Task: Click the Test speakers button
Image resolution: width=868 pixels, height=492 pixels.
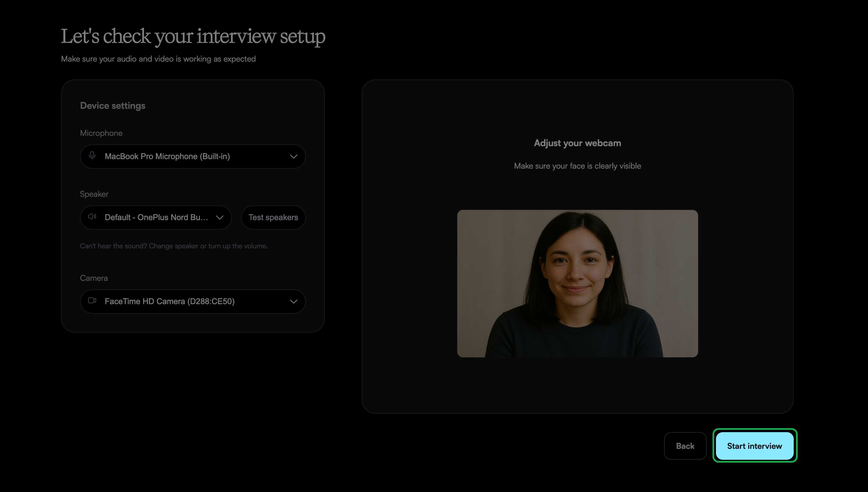Action: coord(273,217)
